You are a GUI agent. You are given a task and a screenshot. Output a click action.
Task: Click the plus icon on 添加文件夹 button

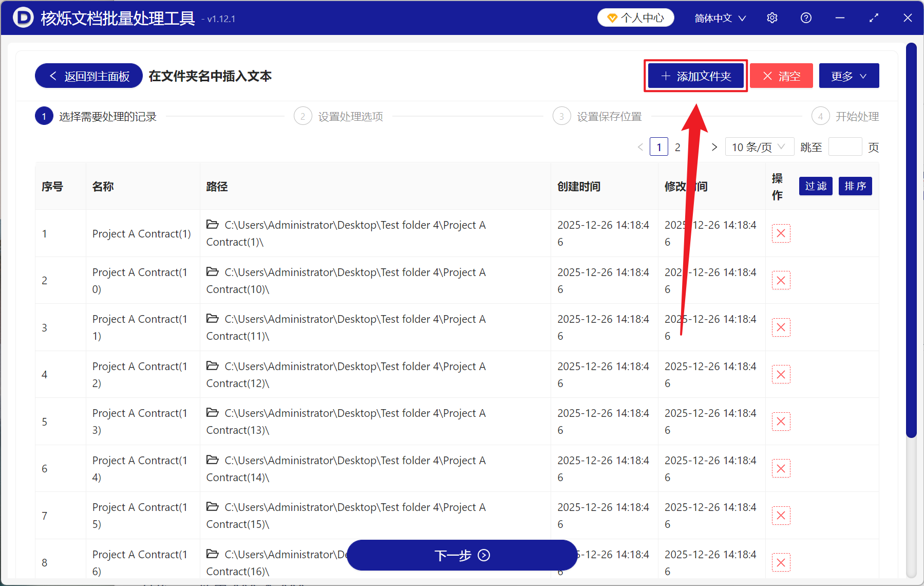[x=666, y=76]
